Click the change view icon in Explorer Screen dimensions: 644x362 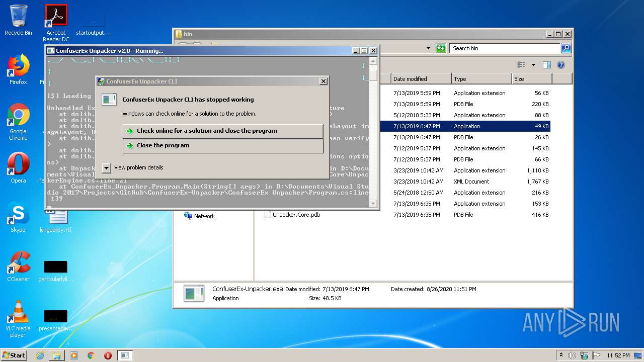pyautogui.click(x=521, y=65)
